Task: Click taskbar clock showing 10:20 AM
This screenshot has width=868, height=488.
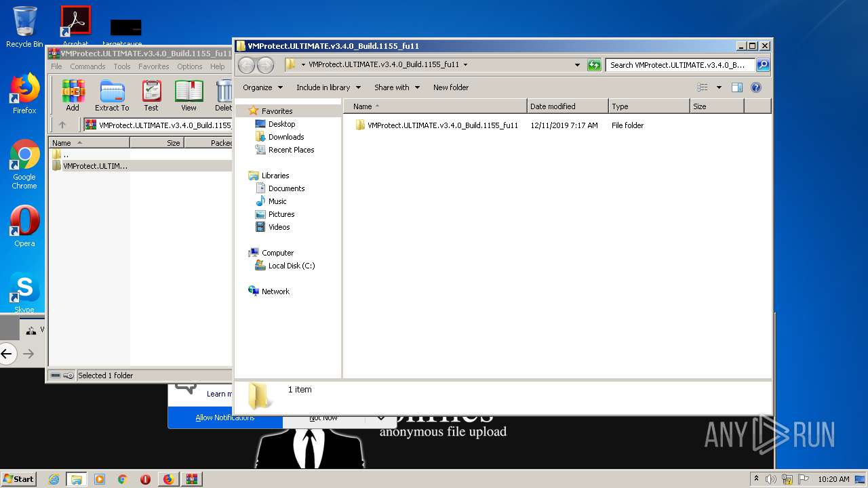Action: click(833, 479)
